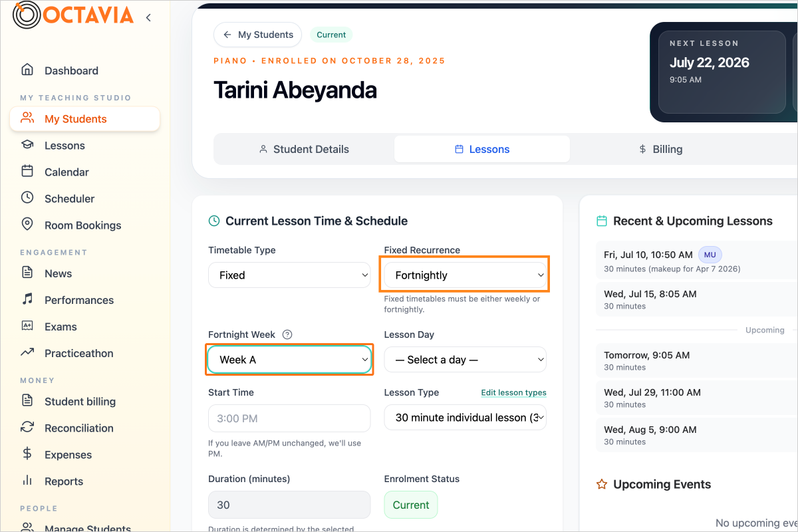Click the Practiceathon trend icon
798x532 pixels.
(27, 353)
